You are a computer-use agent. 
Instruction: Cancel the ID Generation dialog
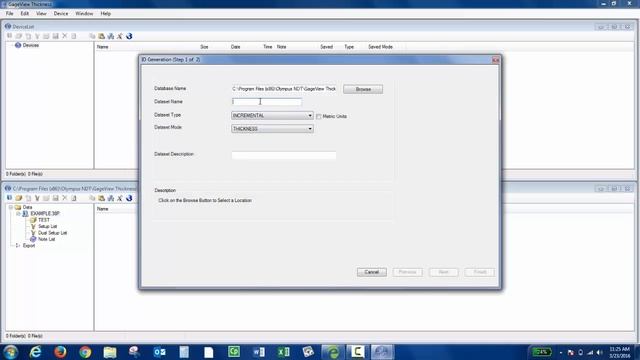[371, 272]
